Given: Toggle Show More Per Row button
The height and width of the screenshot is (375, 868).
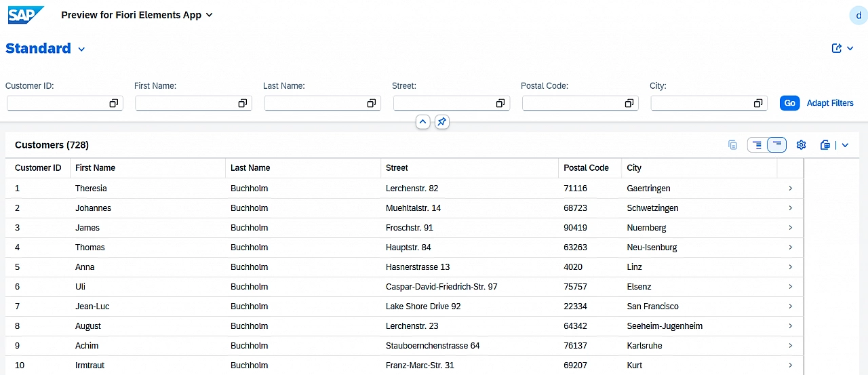Looking at the screenshot, I should [757, 144].
